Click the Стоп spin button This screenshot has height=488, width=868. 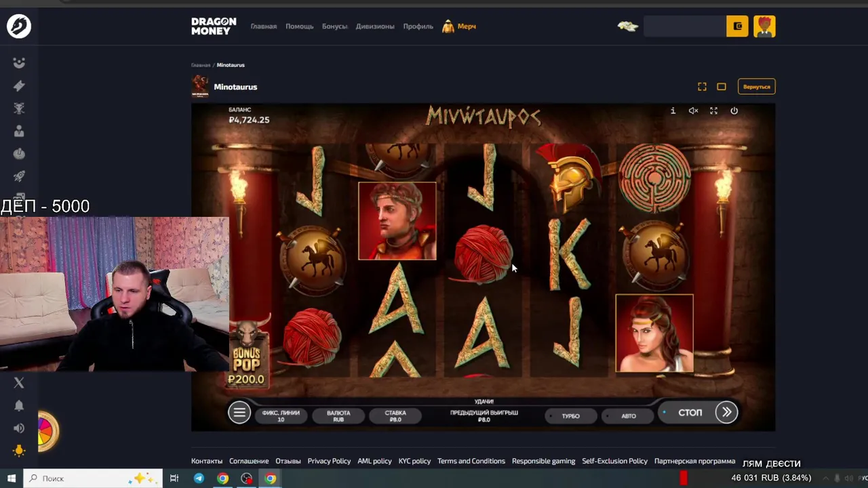point(689,412)
